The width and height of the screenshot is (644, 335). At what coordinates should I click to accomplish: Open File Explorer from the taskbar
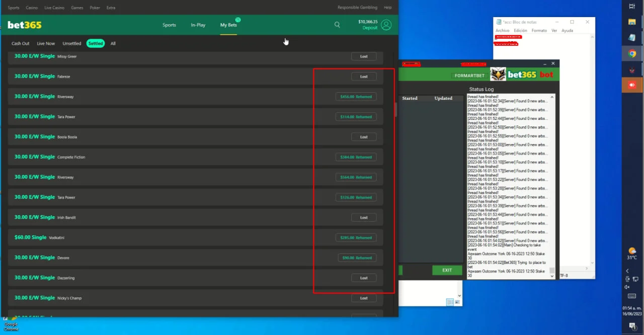pyautogui.click(x=632, y=22)
